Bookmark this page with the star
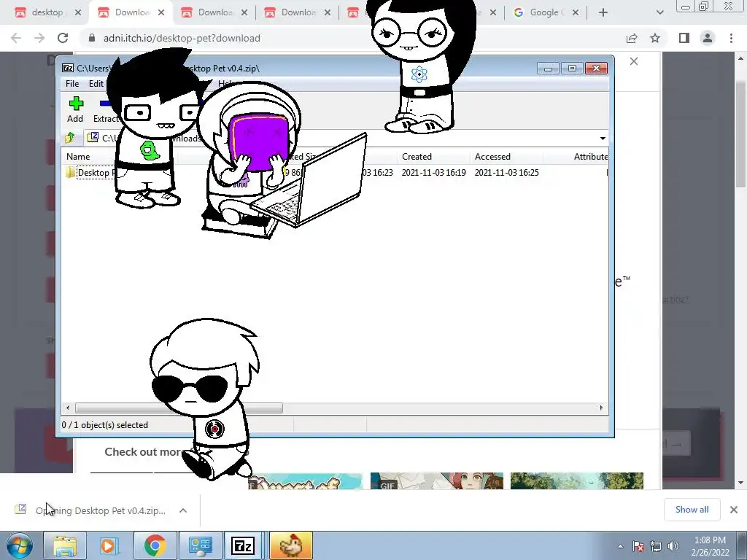The width and height of the screenshot is (747, 560). (655, 38)
